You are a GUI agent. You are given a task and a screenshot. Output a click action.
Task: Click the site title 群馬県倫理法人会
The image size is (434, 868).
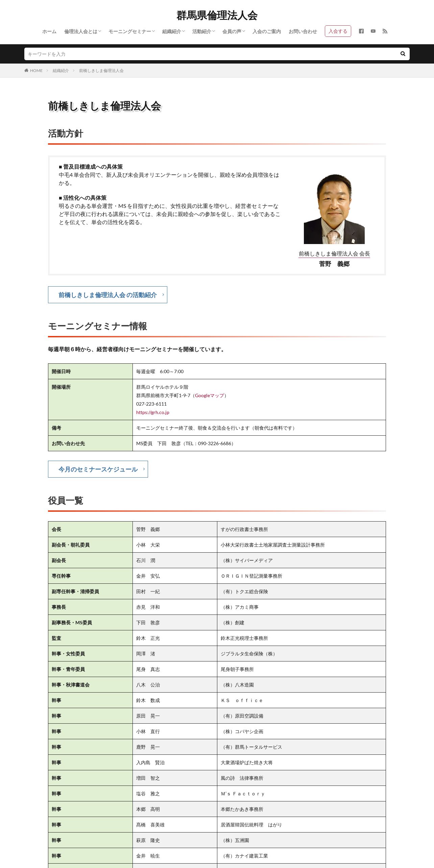point(217,16)
